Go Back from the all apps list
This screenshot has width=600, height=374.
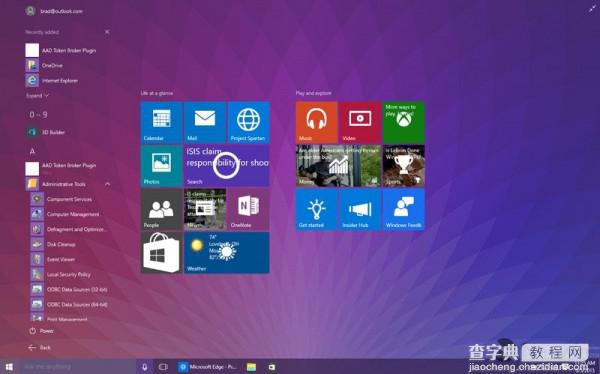39,348
